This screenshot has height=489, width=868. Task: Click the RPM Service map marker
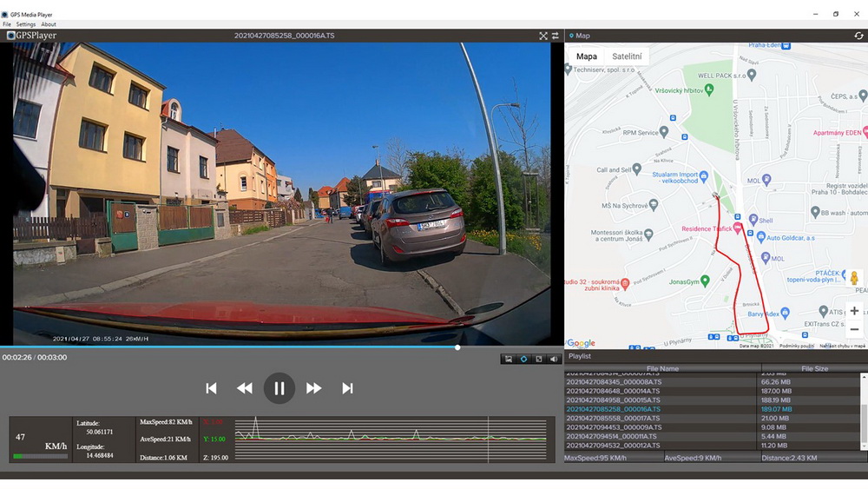(x=664, y=132)
